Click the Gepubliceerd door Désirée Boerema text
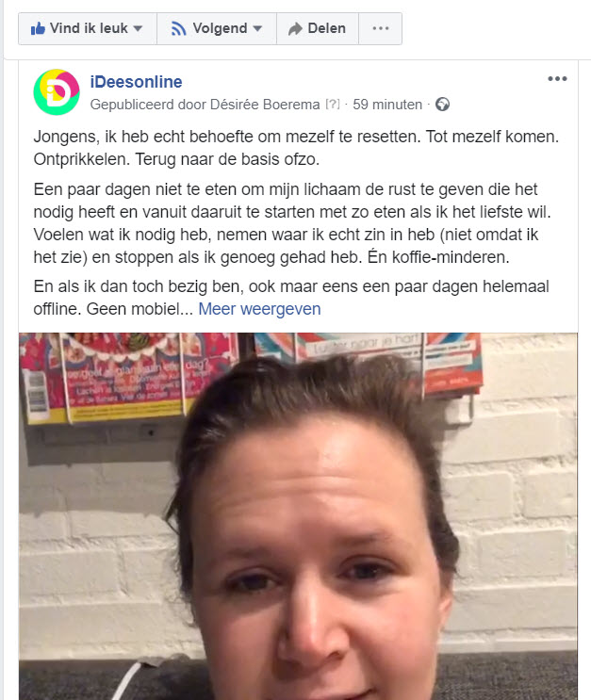This screenshot has height=700, width=591. pyautogui.click(x=205, y=105)
